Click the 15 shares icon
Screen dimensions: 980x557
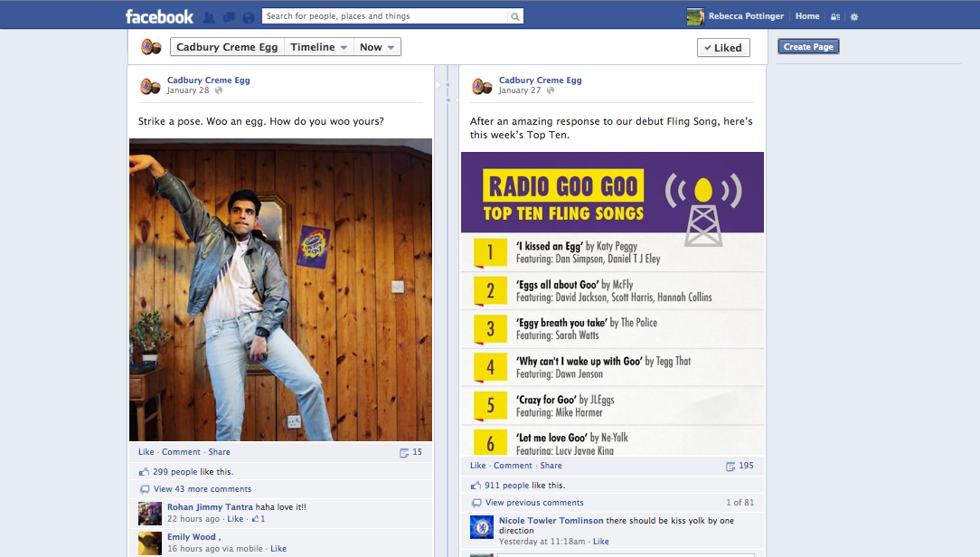(404, 453)
